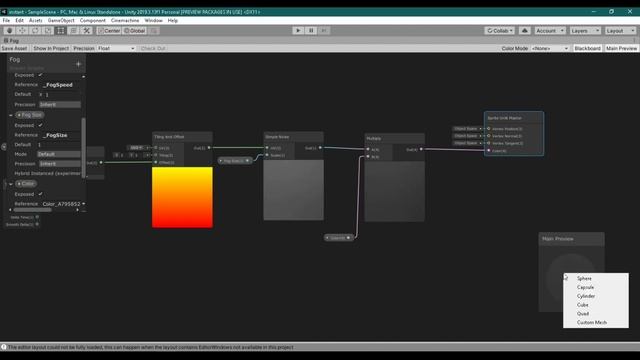640x360 pixels.
Task: Toggle Exposed checkbox above _FogSize reference
Action: [x=40, y=125]
